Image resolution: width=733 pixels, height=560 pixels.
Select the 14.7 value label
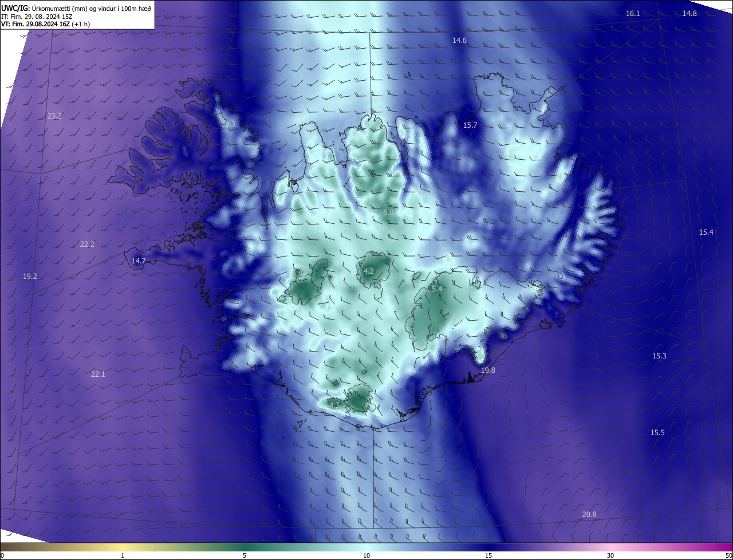click(x=139, y=261)
